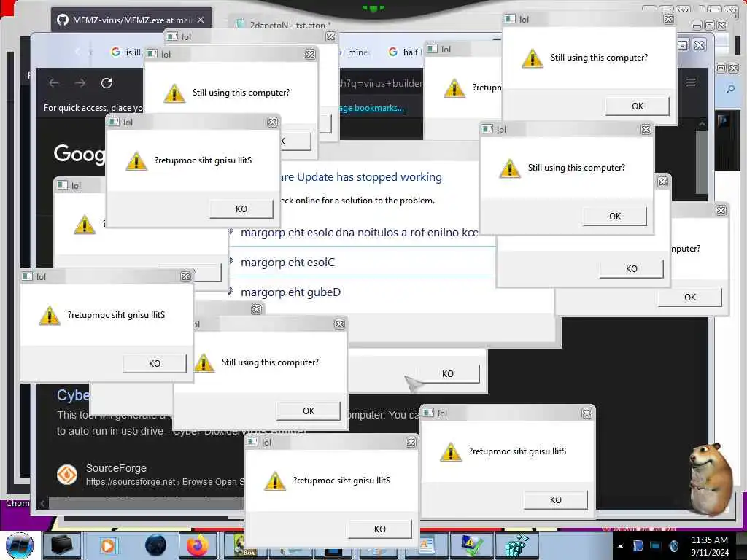Screen dimensions: 747x560
Task: Click OK in the dialog beside Firefox's hamburger menu
Action: [638, 106]
